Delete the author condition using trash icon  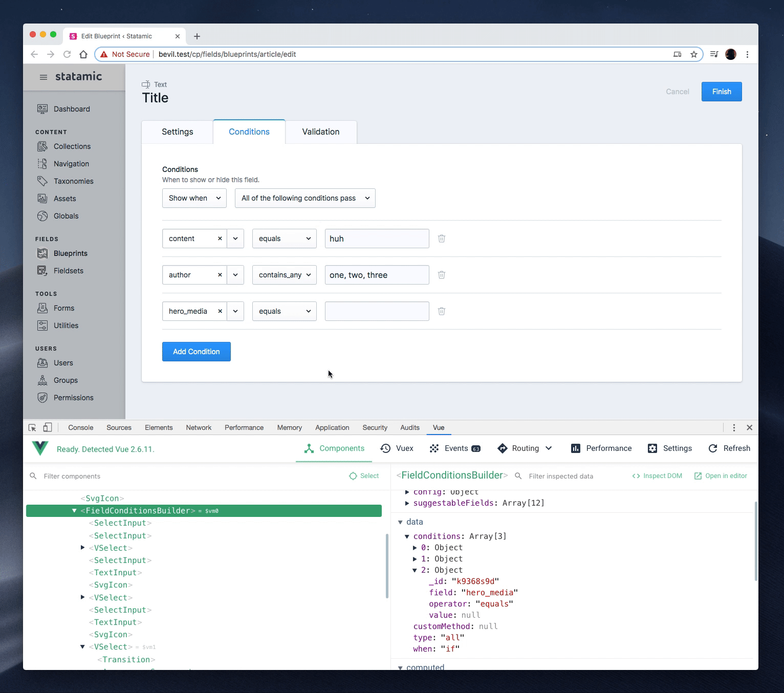click(x=442, y=275)
